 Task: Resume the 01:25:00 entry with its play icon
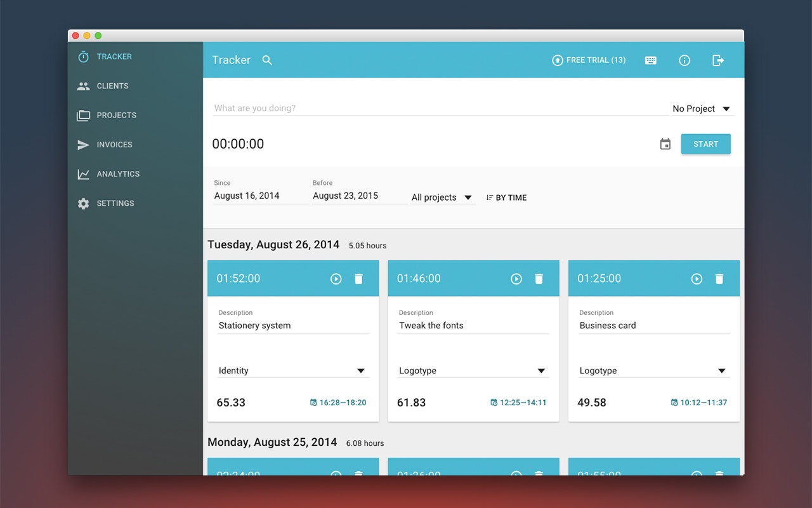point(697,279)
